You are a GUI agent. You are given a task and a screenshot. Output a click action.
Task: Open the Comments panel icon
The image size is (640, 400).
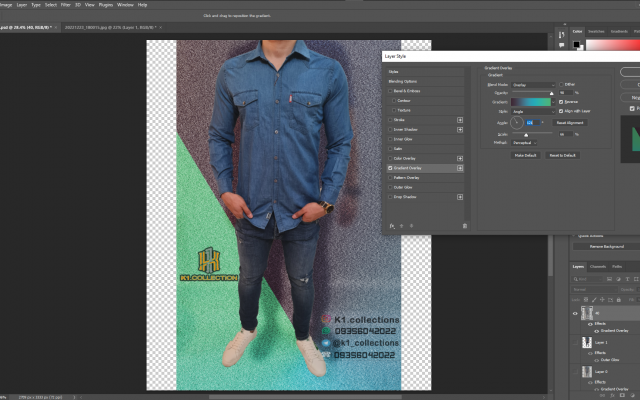[x=562, y=45]
